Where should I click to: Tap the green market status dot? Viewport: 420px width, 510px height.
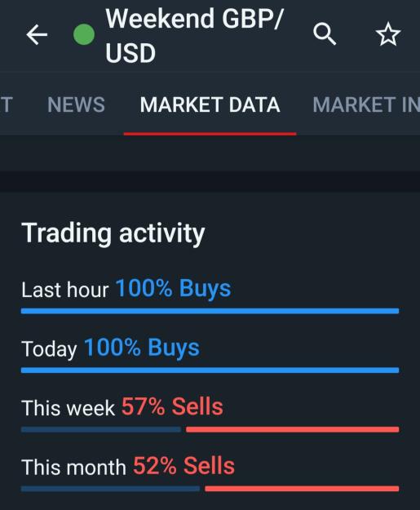[x=84, y=34]
